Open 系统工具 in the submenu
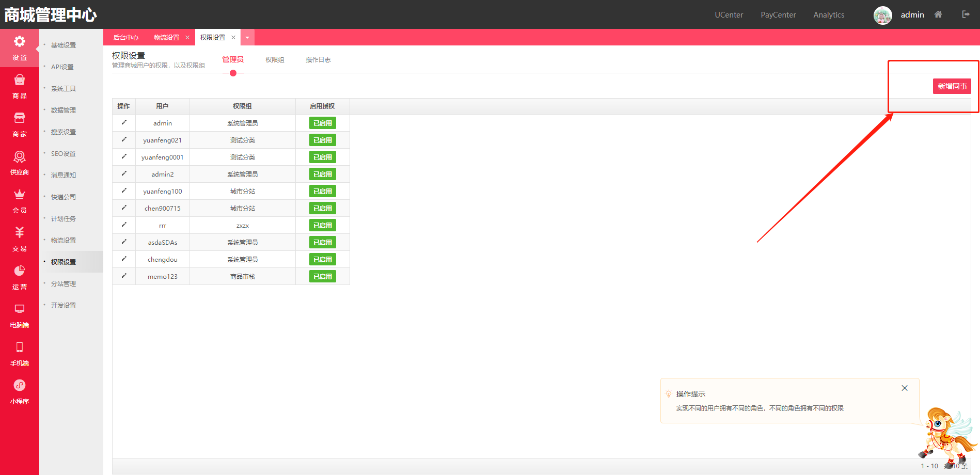 tap(64, 89)
